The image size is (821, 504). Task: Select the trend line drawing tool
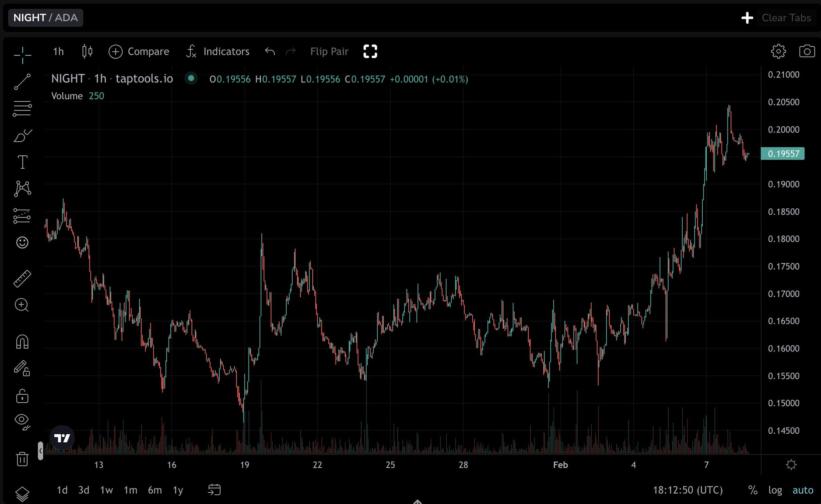click(x=22, y=82)
